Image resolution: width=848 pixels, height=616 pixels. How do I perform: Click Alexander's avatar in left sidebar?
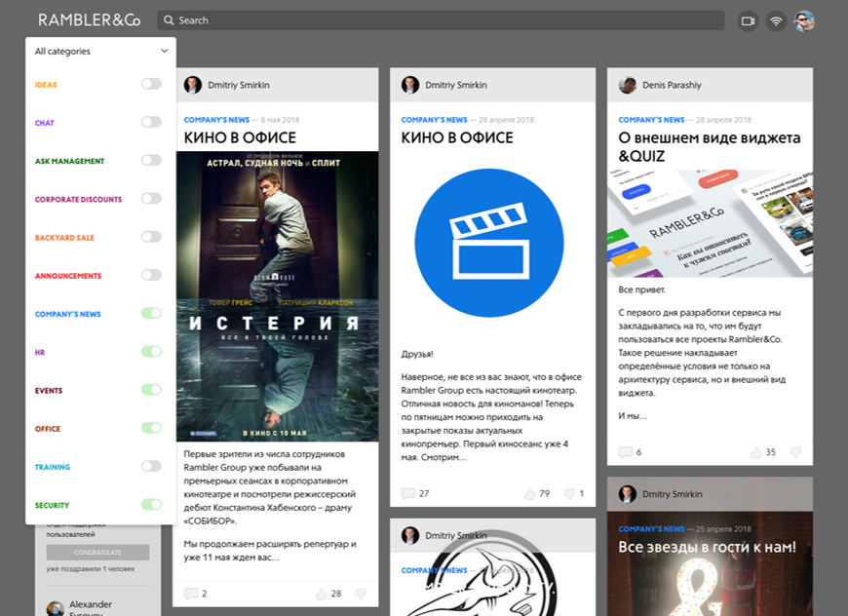(56, 609)
